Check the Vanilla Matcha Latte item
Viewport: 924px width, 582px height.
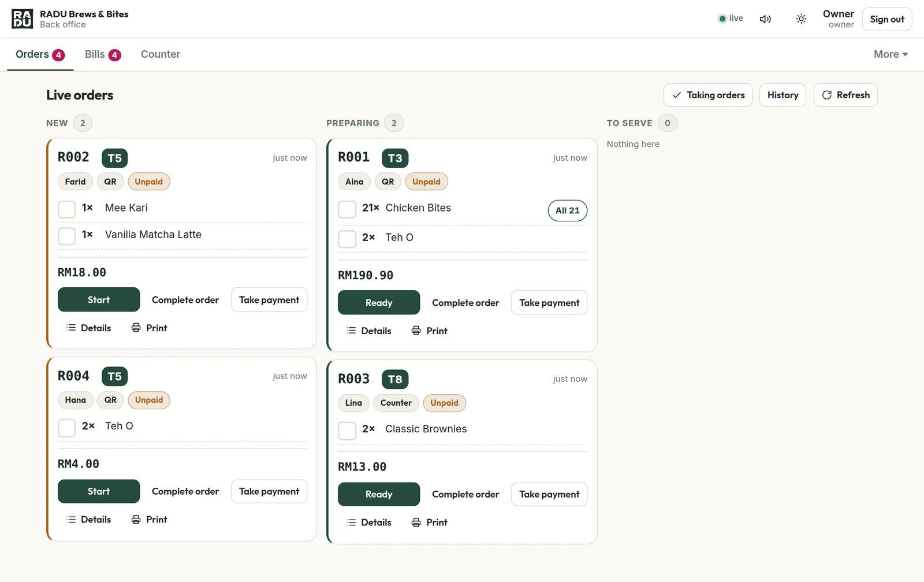67,236
